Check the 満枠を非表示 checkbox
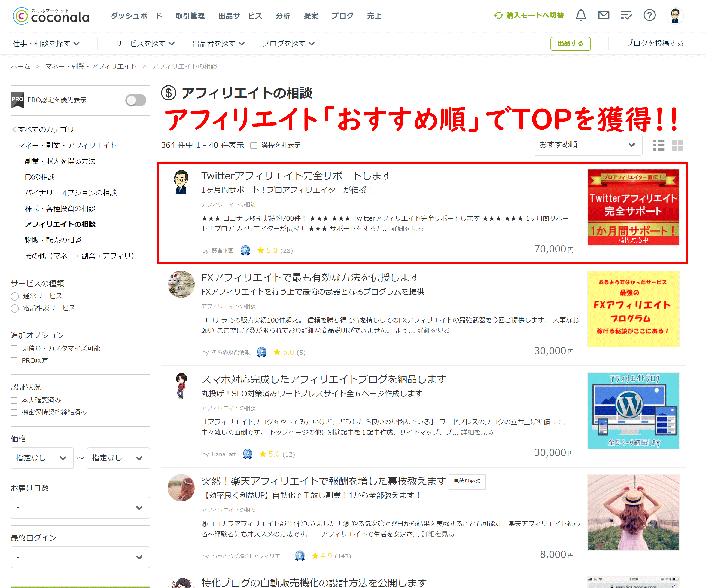 pos(254,145)
